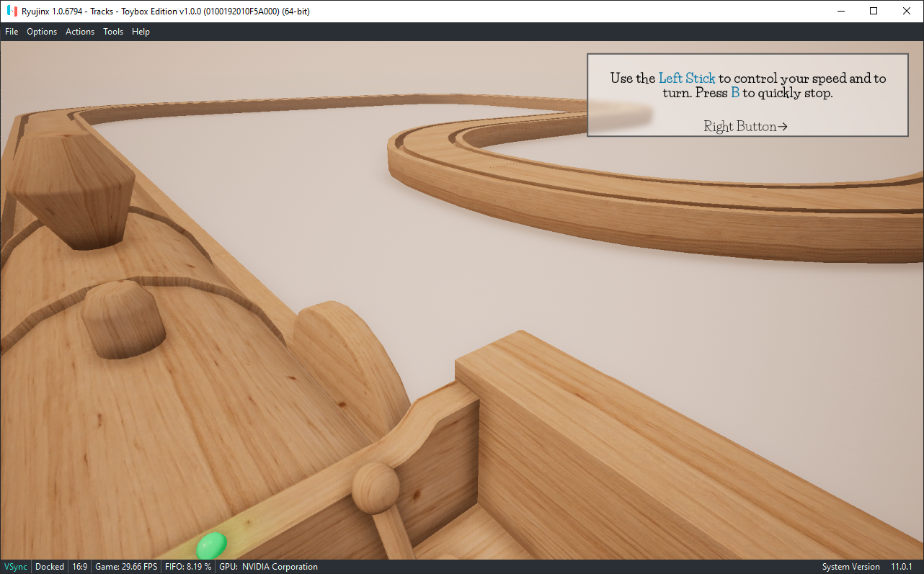Click the Ryujinx app icon in title bar
The image size is (924, 574).
[x=12, y=12]
